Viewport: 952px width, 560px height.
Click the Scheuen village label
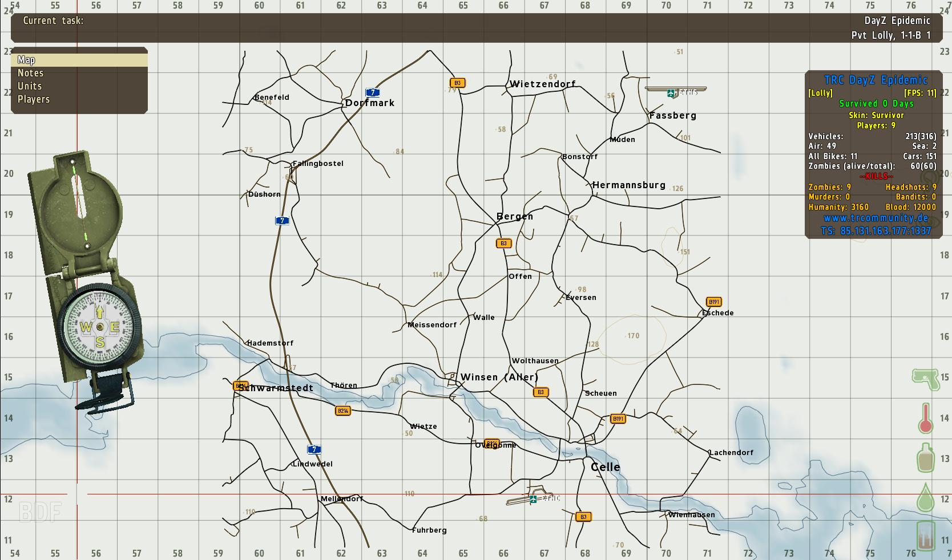pyautogui.click(x=600, y=393)
